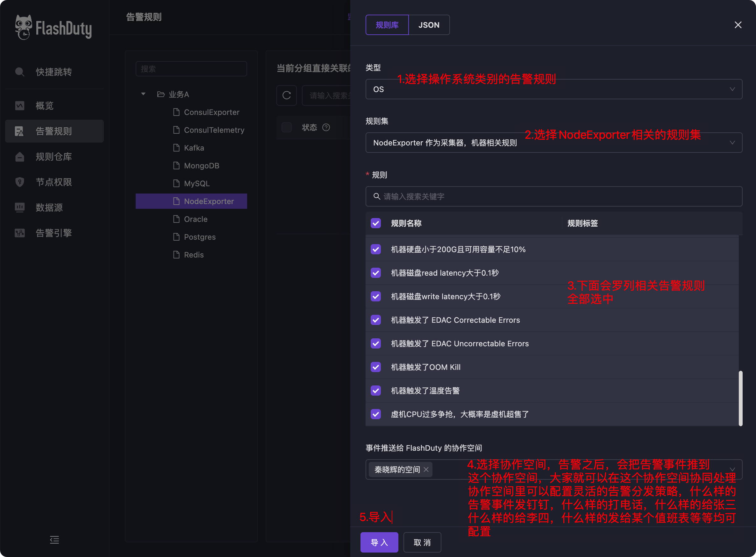Select the 规则库 tab
The height and width of the screenshot is (557, 756).
387,25
